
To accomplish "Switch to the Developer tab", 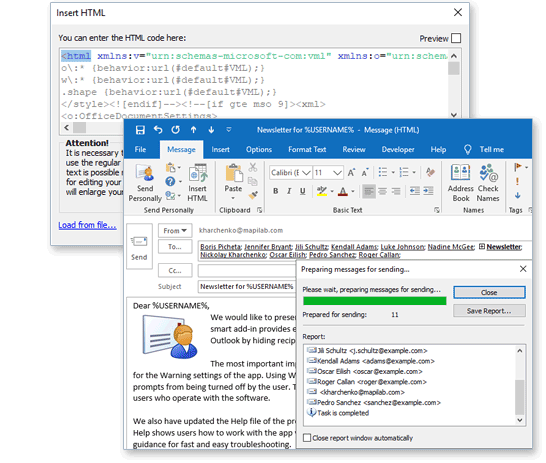I will (x=398, y=149).
